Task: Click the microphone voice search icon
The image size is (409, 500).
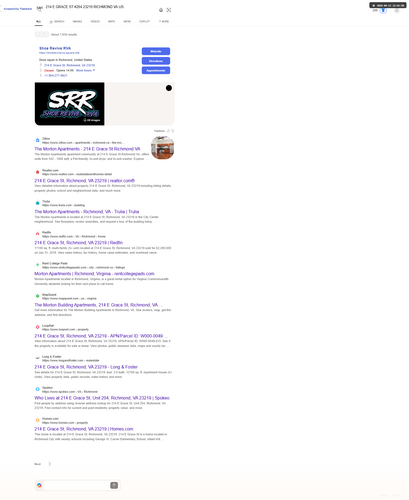Action: tap(161, 10)
